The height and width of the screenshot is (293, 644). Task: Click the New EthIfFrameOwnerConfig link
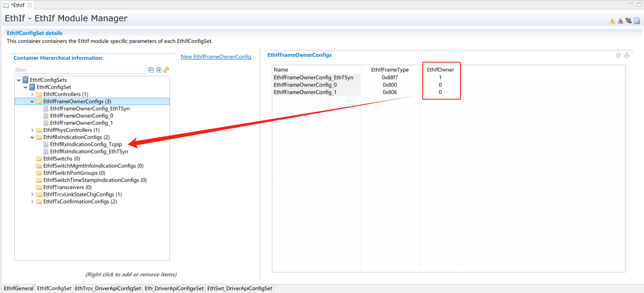pyautogui.click(x=216, y=57)
